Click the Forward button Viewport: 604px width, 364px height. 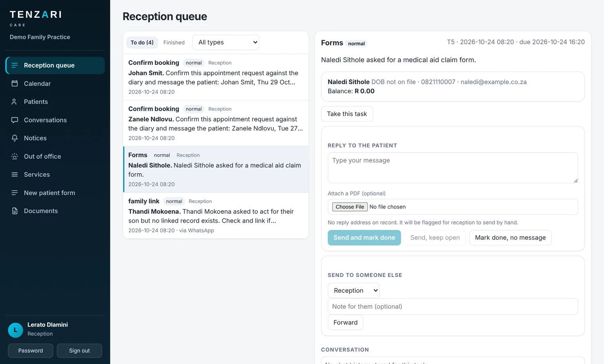[x=345, y=323]
